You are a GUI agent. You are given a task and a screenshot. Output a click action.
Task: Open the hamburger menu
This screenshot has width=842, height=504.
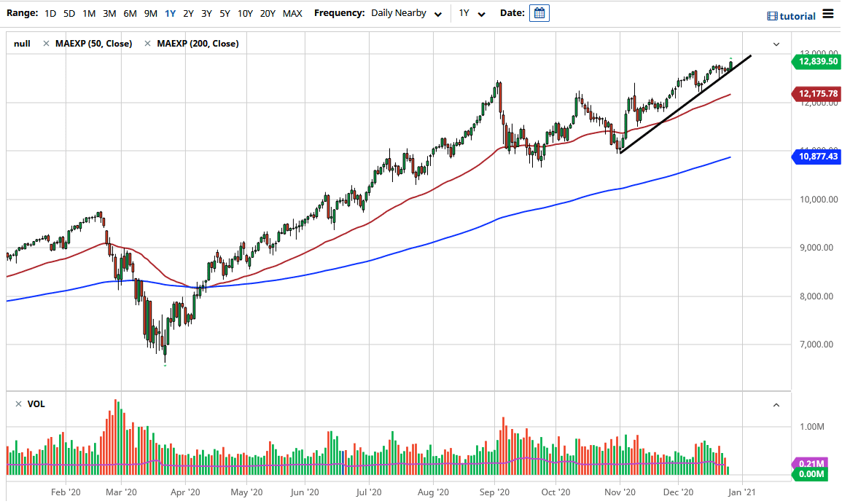(828, 14)
